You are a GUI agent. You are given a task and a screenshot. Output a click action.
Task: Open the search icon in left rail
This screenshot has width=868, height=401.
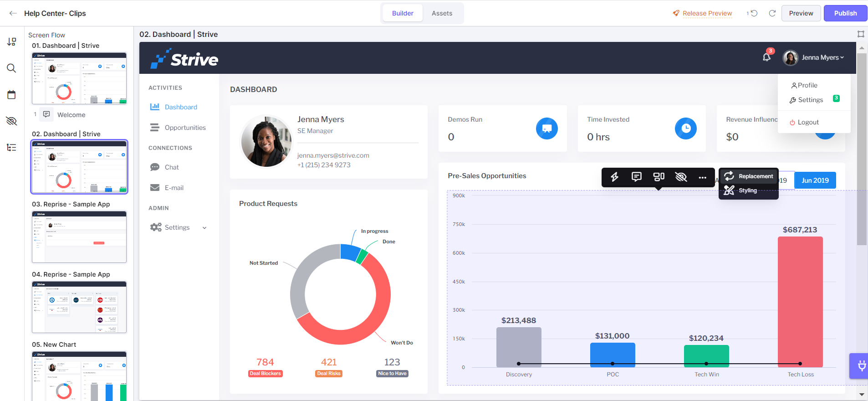(x=12, y=68)
